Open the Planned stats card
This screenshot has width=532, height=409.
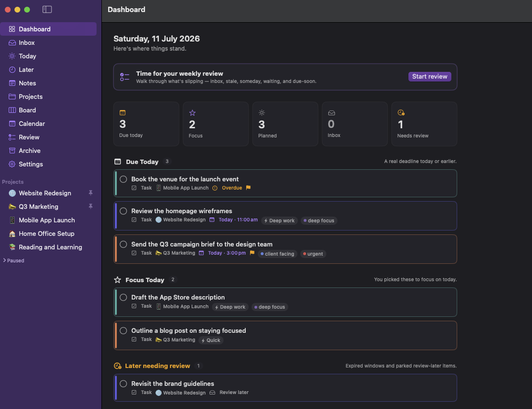pyautogui.click(x=285, y=124)
